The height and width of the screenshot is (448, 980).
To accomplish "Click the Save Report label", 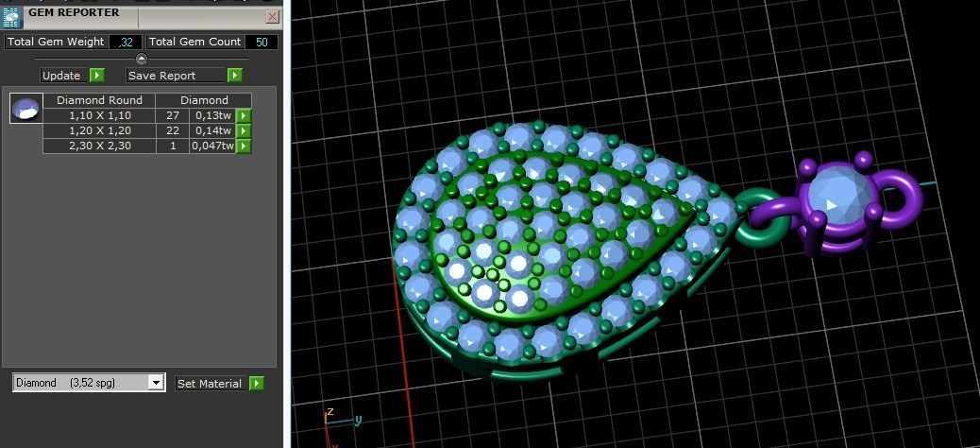I will [176, 76].
